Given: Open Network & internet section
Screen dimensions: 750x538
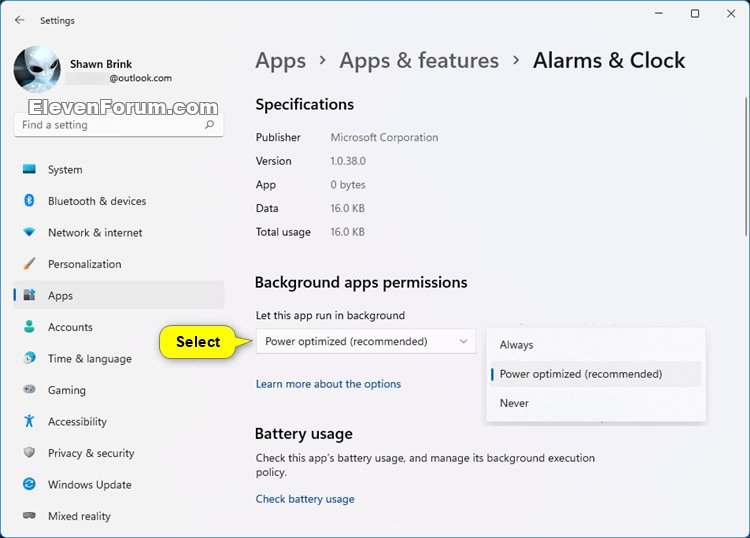Looking at the screenshot, I should (x=119, y=233).
